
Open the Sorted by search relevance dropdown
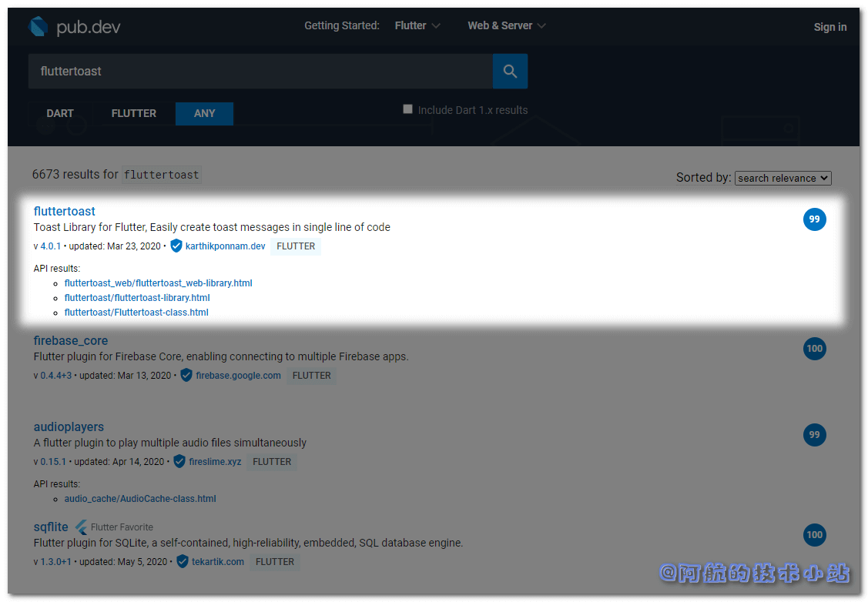(783, 178)
